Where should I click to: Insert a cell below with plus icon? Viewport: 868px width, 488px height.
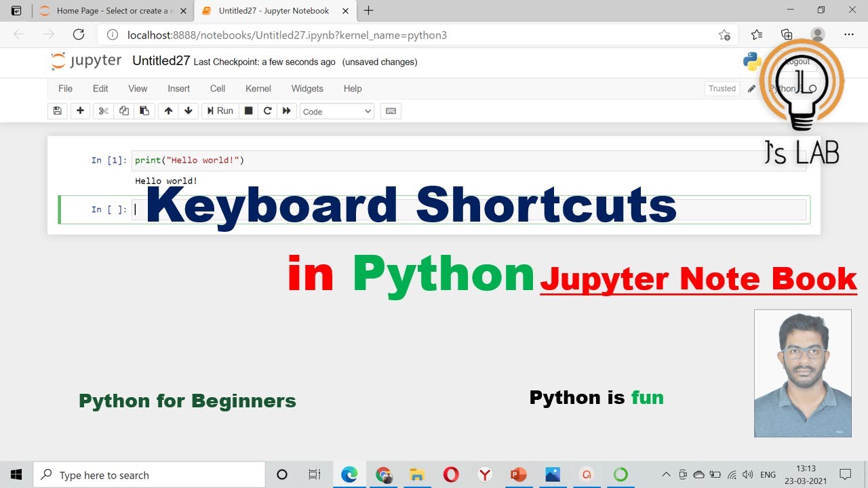[x=80, y=111]
